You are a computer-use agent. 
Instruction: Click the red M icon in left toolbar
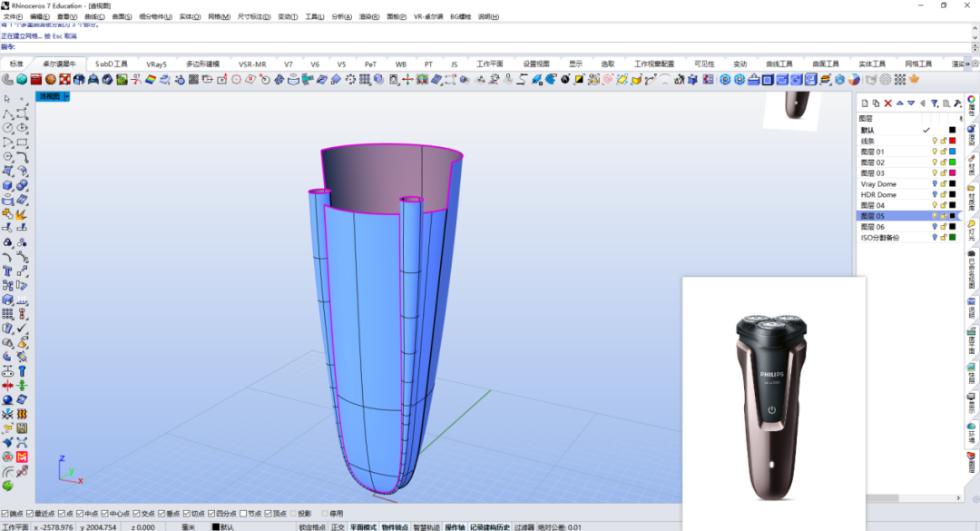coord(22,457)
